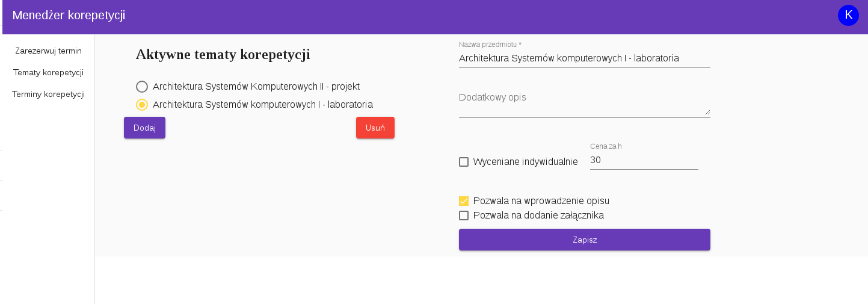868x304 pixels.
Task: Open Terminy korepetycji sidebar item
Action: click(x=48, y=95)
